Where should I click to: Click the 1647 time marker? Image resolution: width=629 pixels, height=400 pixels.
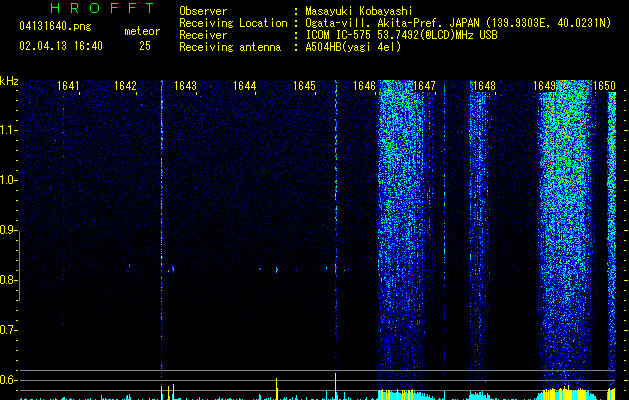(x=424, y=86)
